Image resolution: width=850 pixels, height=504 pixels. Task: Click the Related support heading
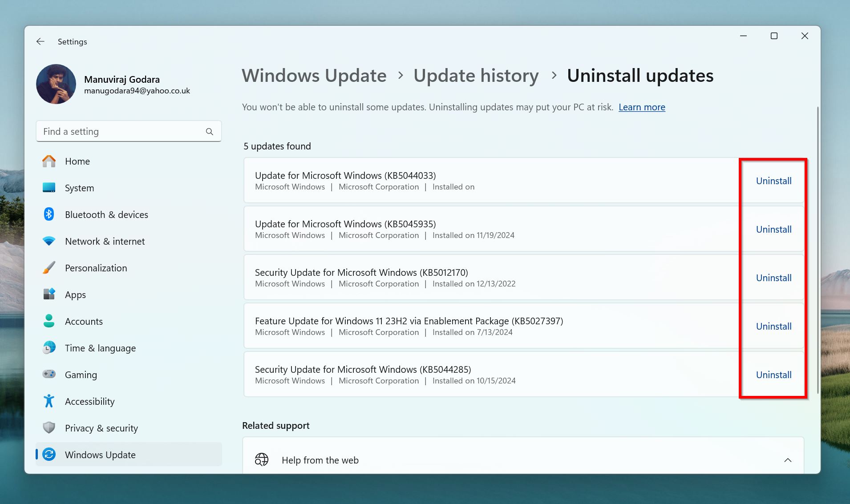[x=276, y=426]
